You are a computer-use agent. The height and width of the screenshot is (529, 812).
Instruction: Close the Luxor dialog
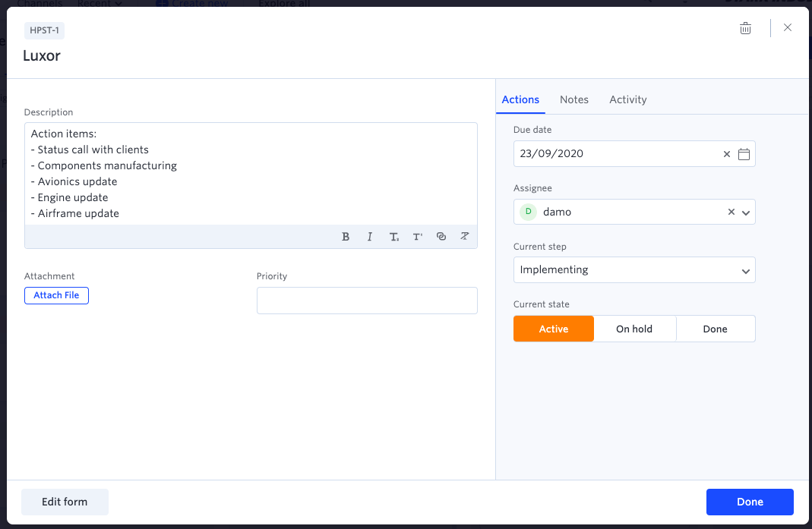pos(787,27)
